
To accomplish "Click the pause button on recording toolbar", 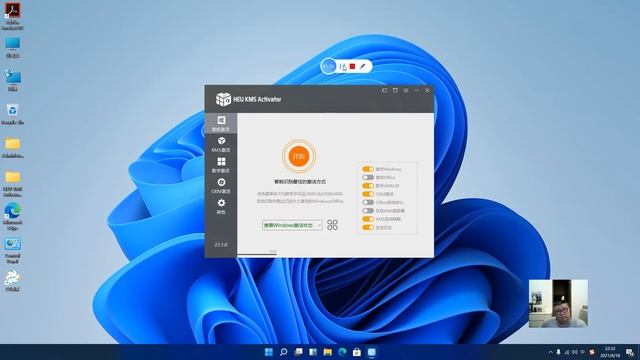I will [x=342, y=66].
